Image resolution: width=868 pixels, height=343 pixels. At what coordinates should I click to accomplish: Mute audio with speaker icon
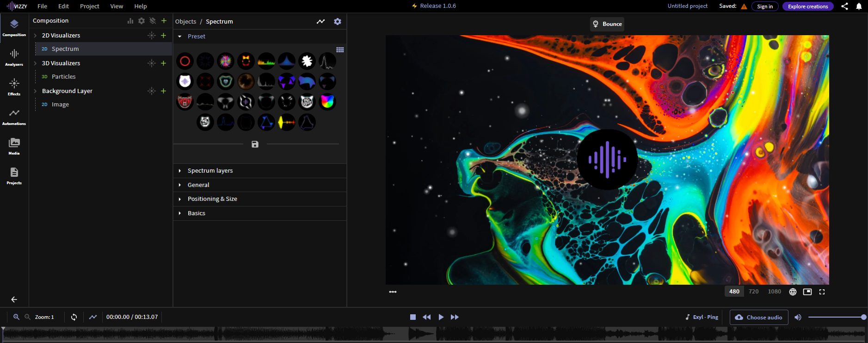tap(798, 318)
